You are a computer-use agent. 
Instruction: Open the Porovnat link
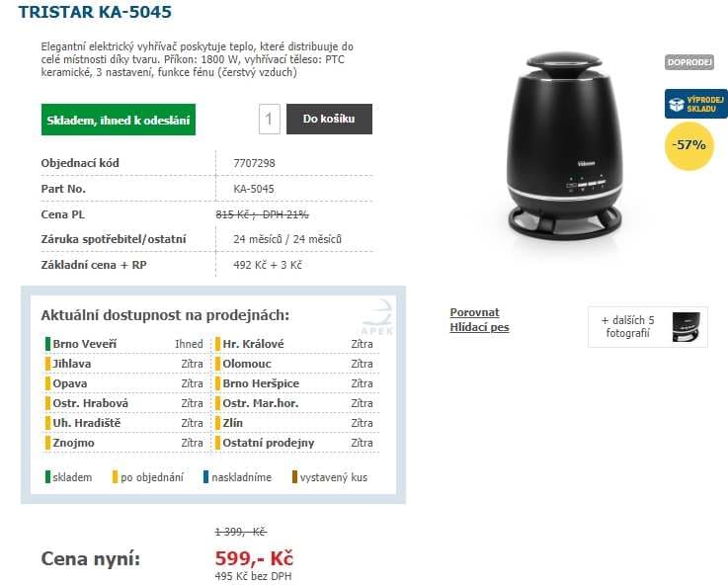pyautogui.click(x=474, y=312)
